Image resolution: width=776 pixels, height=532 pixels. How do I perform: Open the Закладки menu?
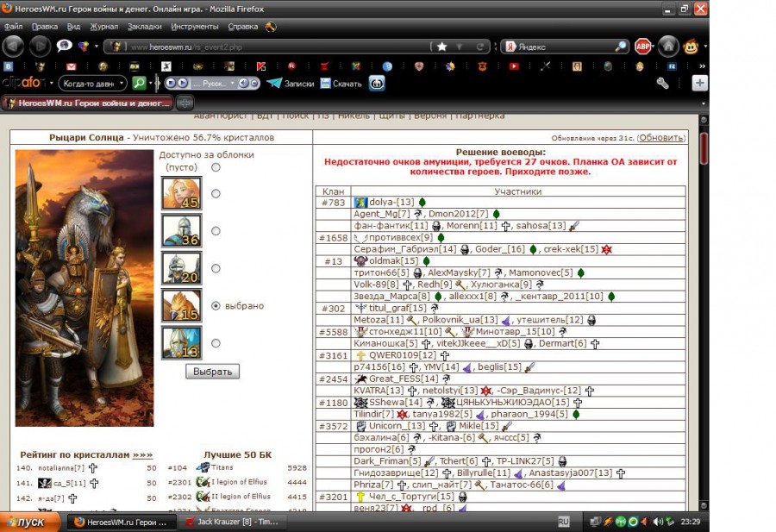click(x=145, y=27)
